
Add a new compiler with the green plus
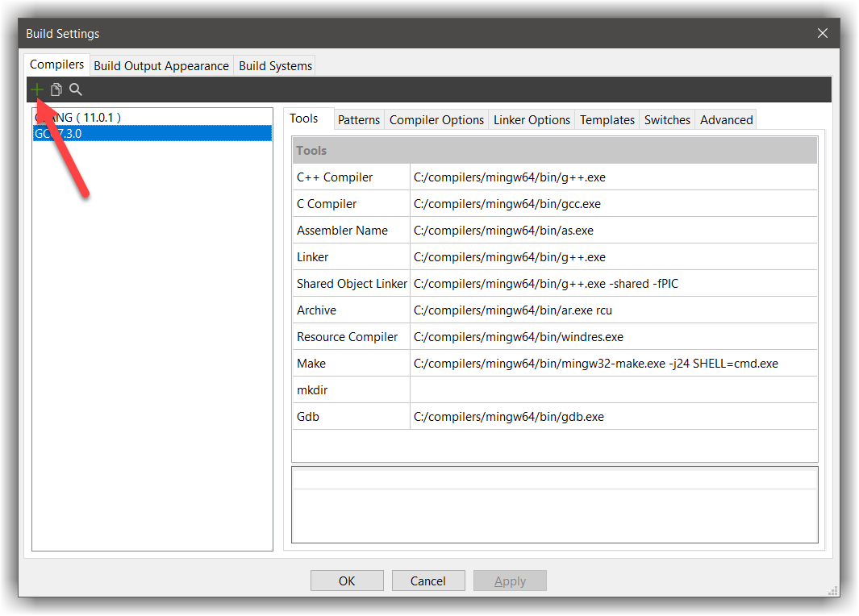pos(37,89)
